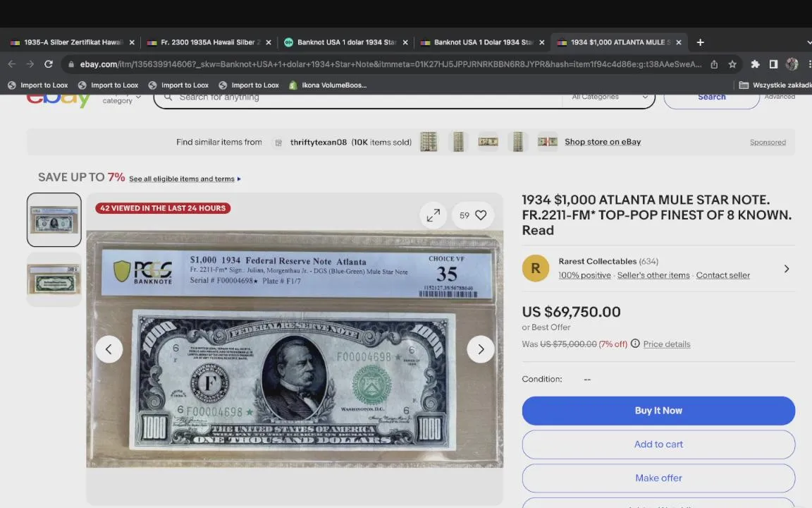This screenshot has height=508, width=812.
Task: Select the back of banknote thumbnail
Action: [54, 280]
